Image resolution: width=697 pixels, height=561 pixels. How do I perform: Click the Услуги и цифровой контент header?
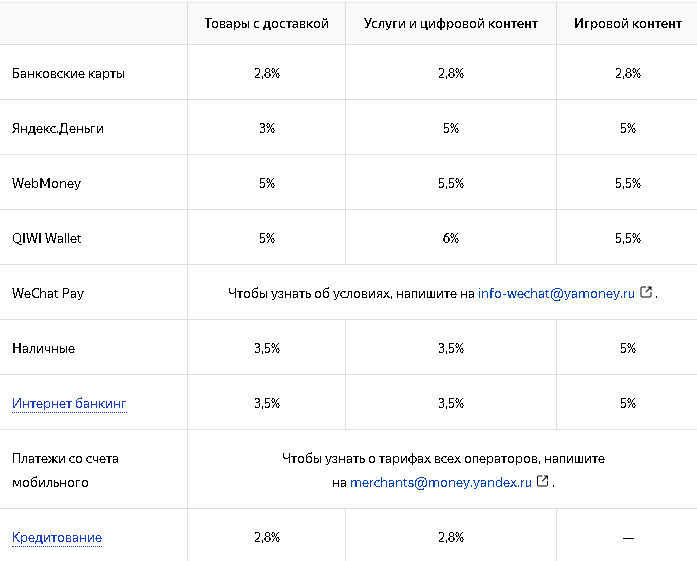coord(451,23)
